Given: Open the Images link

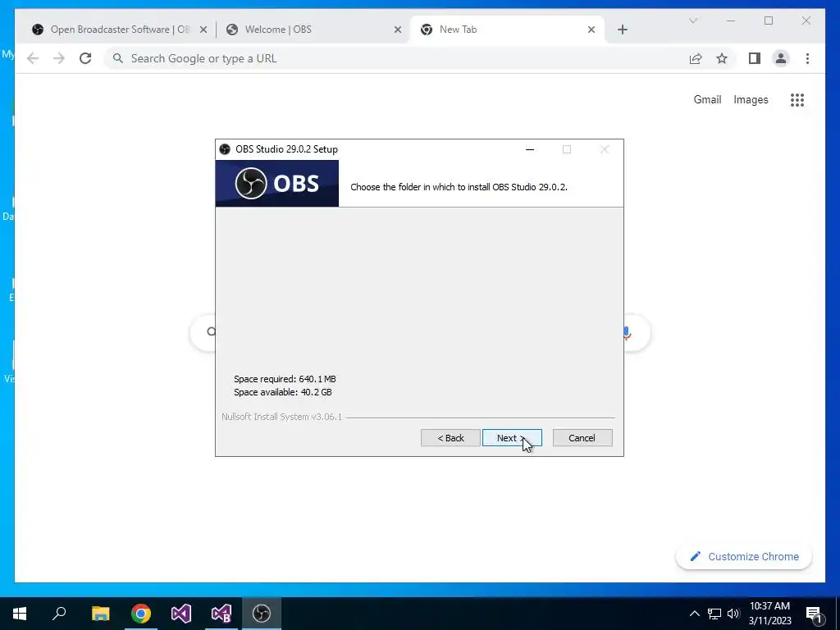Looking at the screenshot, I should 751,99.
